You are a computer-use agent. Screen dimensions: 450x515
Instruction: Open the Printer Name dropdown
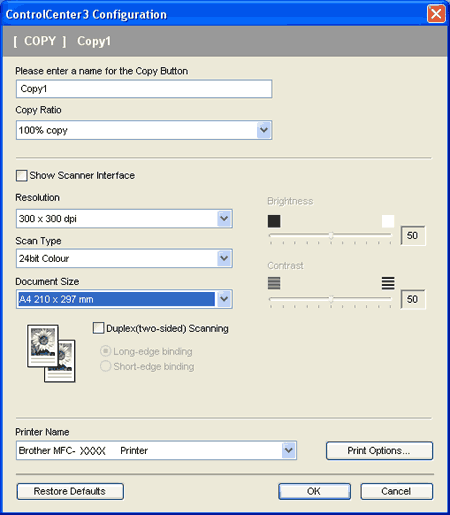[x=289, y=450]
